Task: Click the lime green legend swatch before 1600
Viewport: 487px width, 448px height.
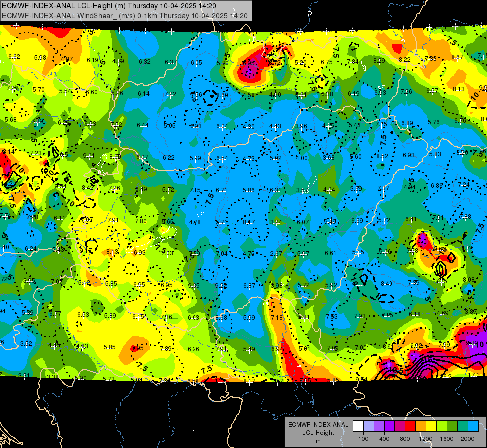Action: pyautogui.click(x=442, y=426)
